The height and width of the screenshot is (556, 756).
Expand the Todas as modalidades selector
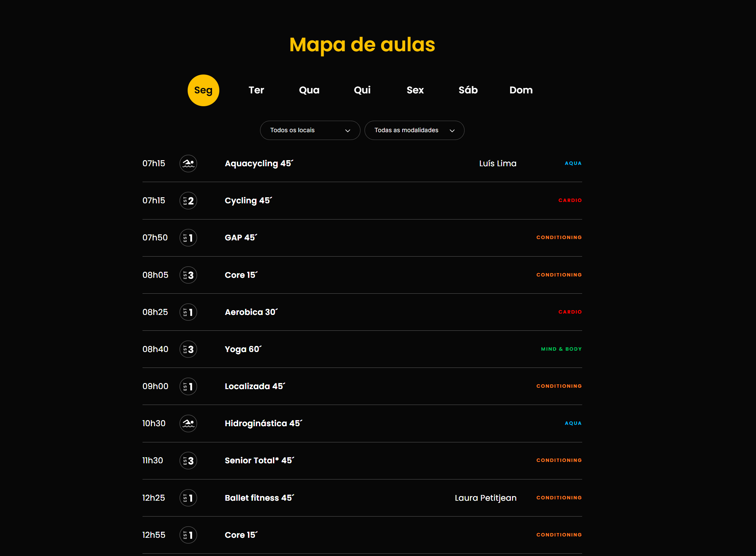(x=414, y=130)
